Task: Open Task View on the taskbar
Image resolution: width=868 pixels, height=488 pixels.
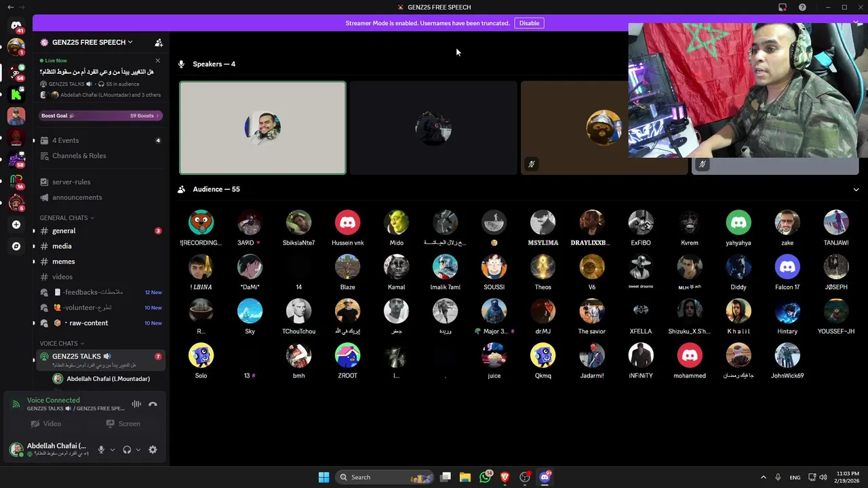Action: [x=446, y=477]
